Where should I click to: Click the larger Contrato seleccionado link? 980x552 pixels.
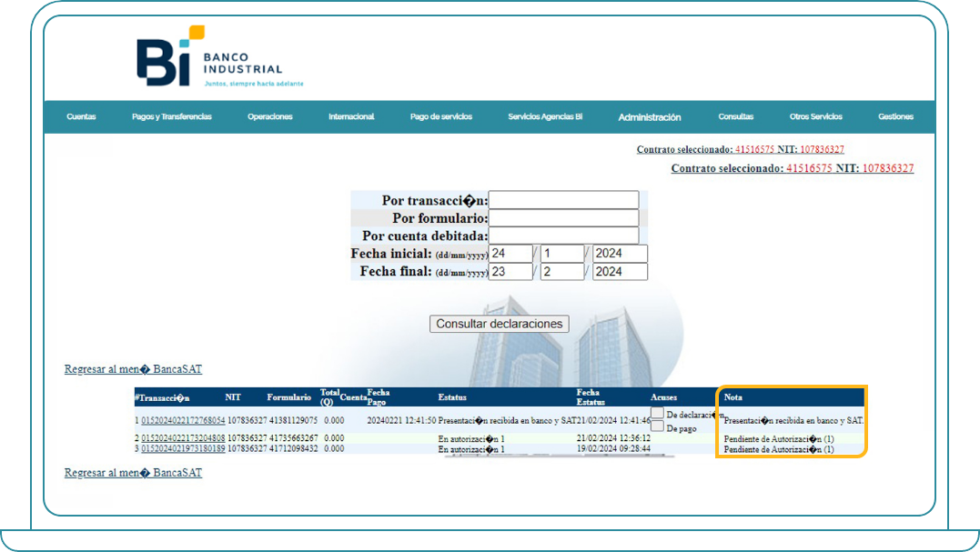793,168
